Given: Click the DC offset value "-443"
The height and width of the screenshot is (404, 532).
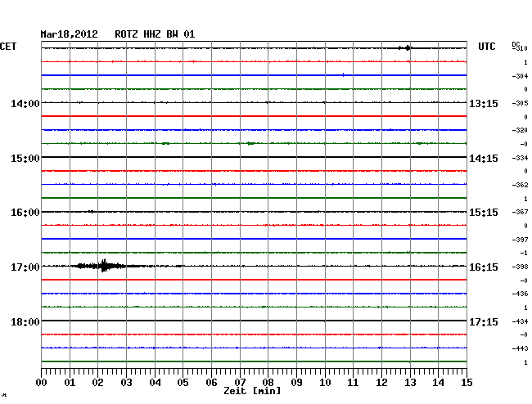Looking at the screenshot, I should (x=520, y=348).
